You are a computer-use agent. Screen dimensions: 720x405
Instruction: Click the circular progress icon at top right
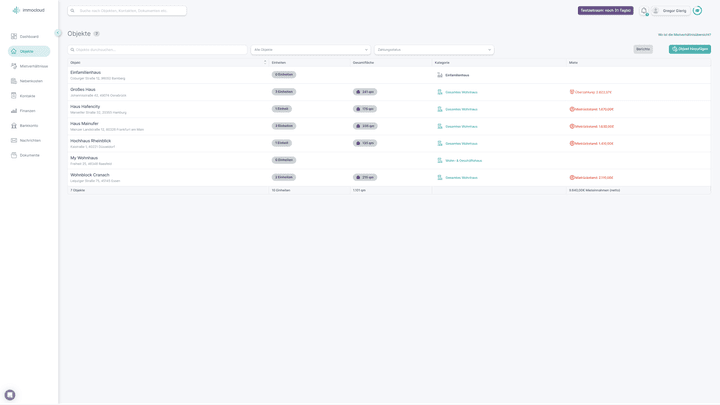697,11
